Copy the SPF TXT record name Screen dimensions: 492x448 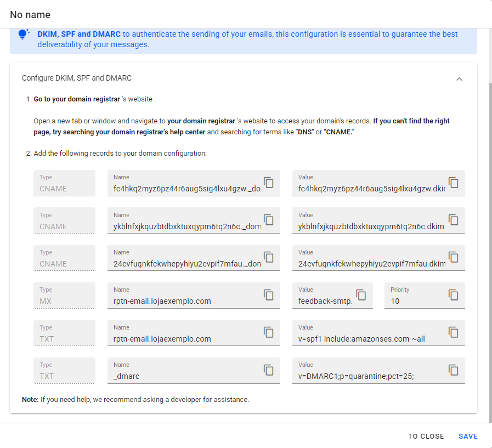(269, 332)
